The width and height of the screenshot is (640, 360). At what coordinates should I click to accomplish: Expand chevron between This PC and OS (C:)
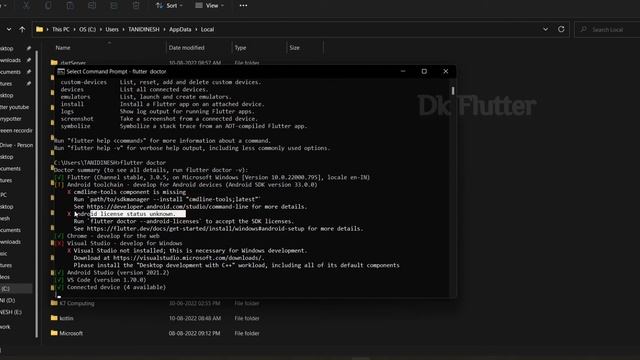pyautogui.click(x=74, y=29)
